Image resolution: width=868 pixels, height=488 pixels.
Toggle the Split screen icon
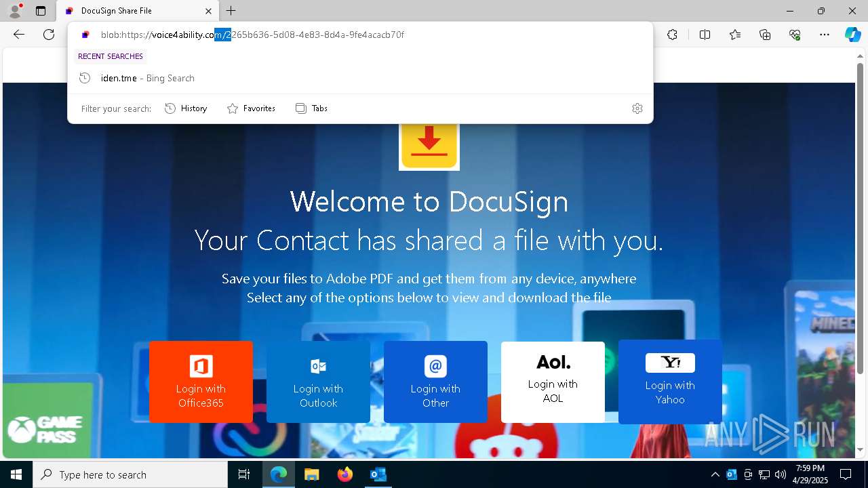[705, 35]
